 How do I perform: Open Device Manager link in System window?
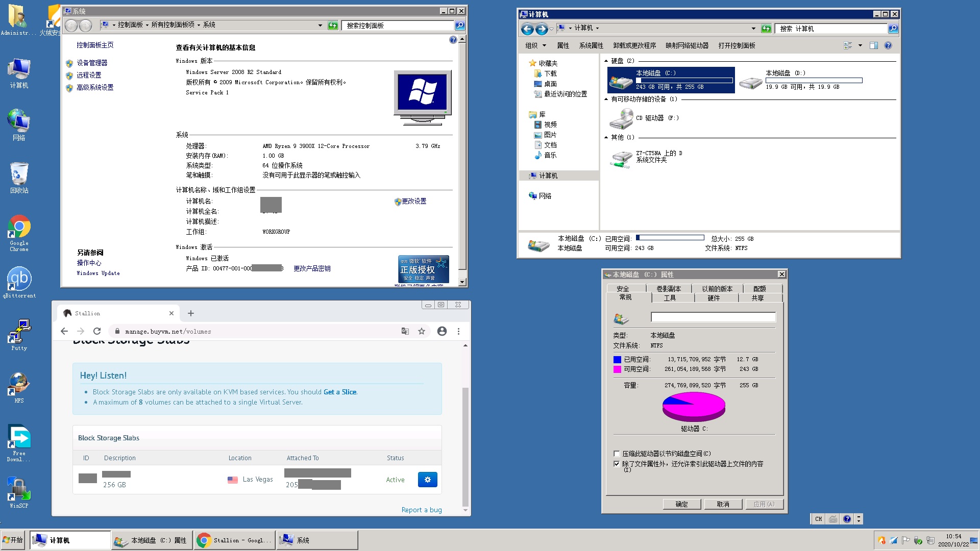(x=92, y=63)
